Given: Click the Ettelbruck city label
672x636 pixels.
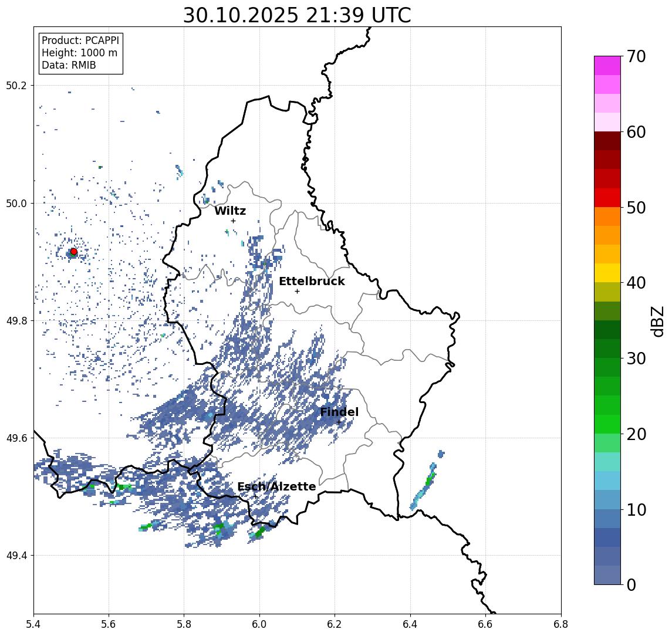Looking at the screenshot, I should pyautogui.click(x=312, y=281).
